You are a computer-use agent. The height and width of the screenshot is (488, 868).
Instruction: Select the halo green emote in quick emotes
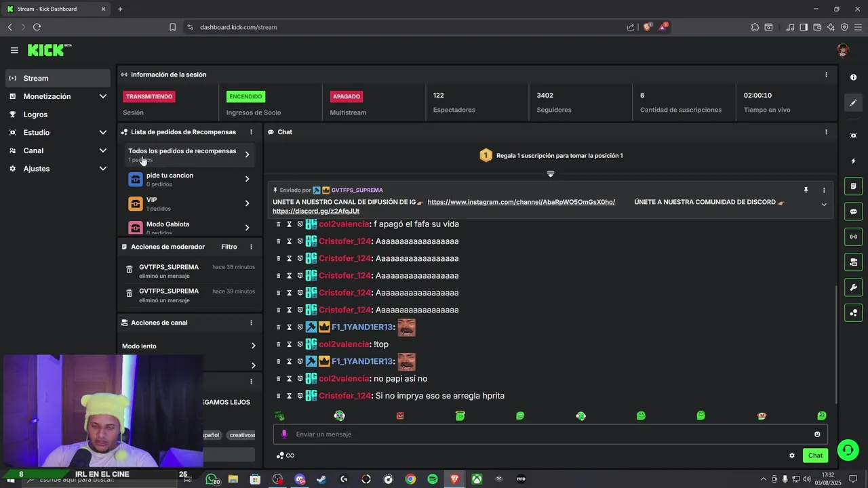tap(460, 415)
